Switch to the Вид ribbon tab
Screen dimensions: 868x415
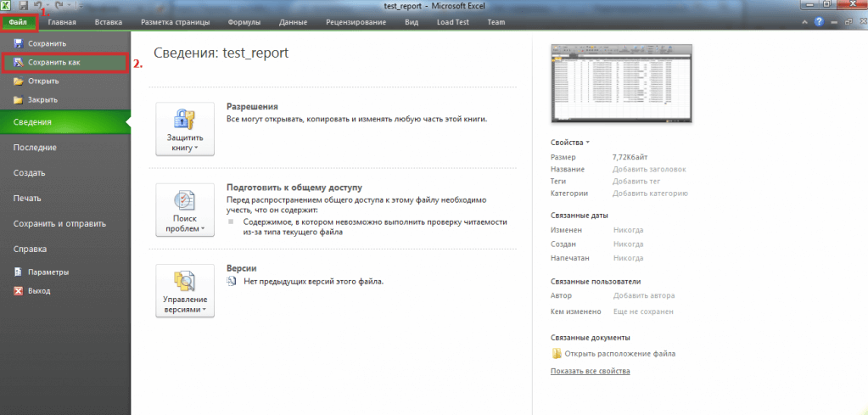pos(412,22)
